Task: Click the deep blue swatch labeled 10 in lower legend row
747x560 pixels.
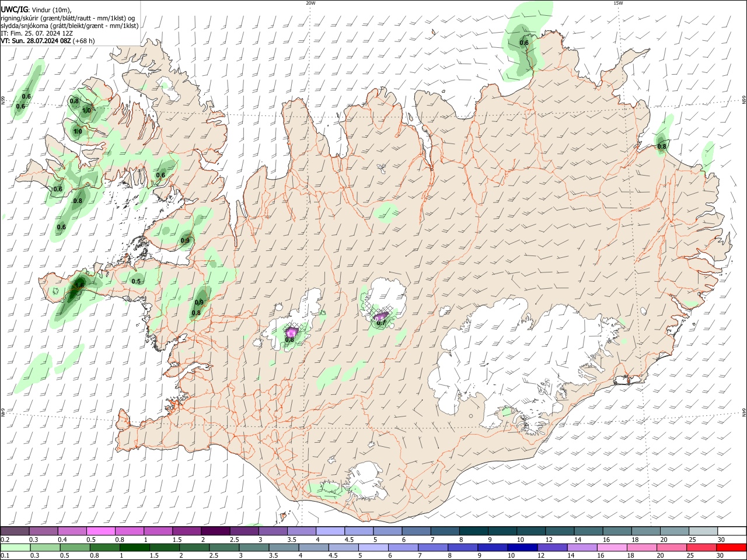Action: [x=522, y=547]
